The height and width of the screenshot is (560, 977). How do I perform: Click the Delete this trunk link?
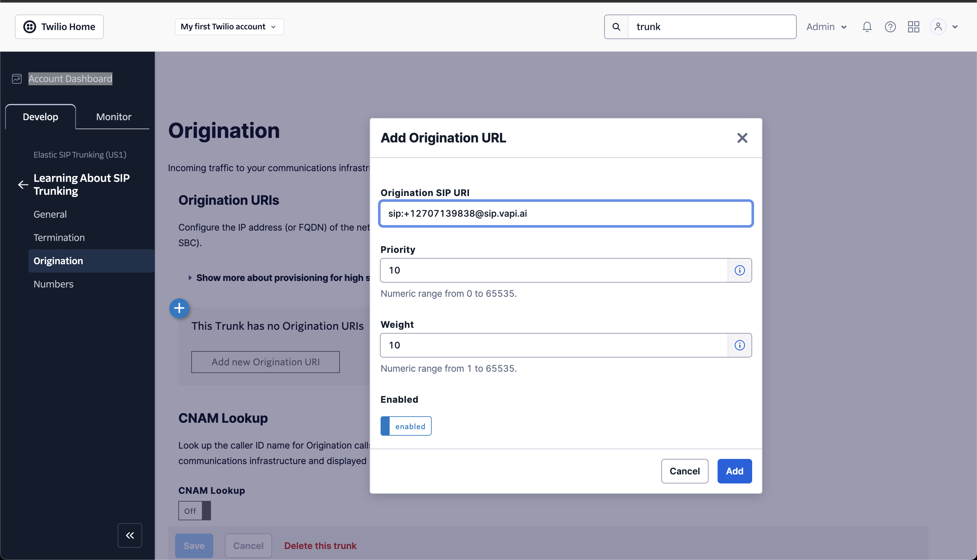[320, 545]
